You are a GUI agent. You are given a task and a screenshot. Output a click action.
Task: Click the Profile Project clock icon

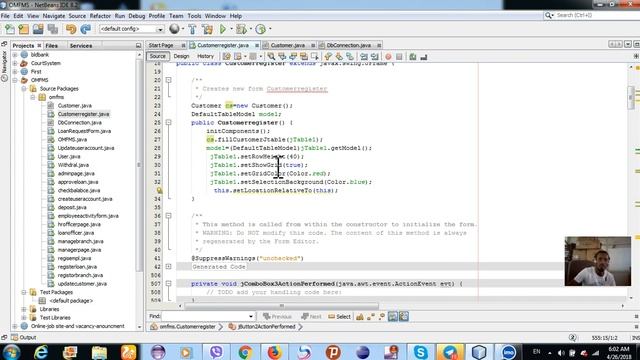(x=260, y=29)
